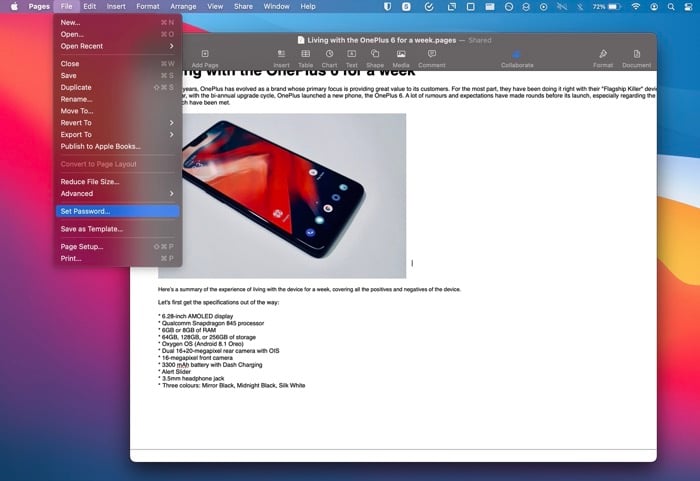Click the Add Page toolbar icon

[205, 54]
